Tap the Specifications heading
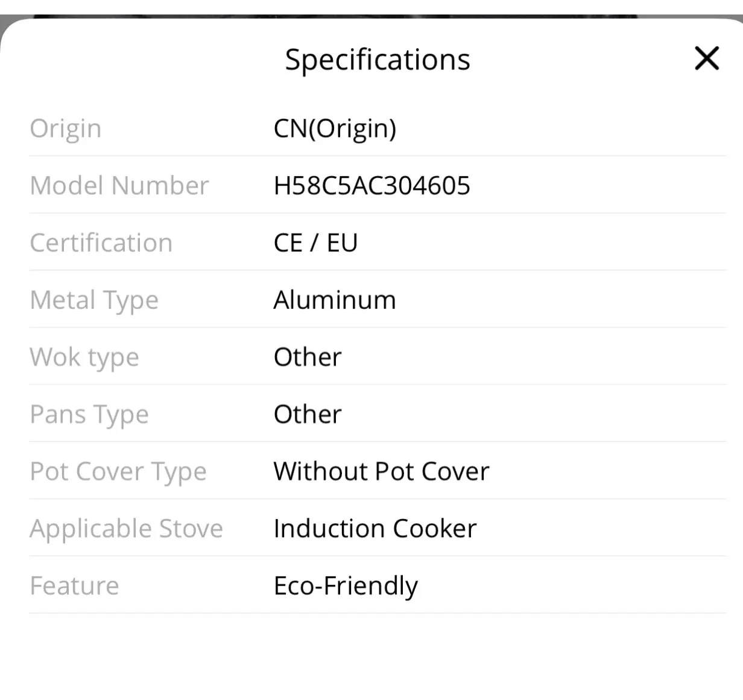743x700 pixels. pyautogui.click(x=378, y=60)
